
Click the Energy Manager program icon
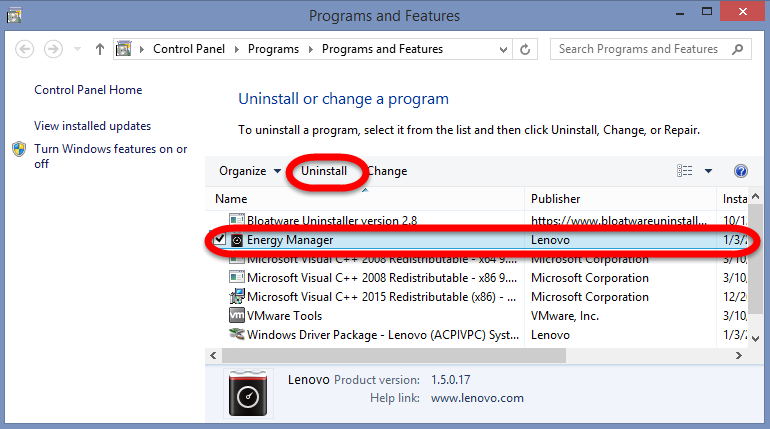point(237,240)
